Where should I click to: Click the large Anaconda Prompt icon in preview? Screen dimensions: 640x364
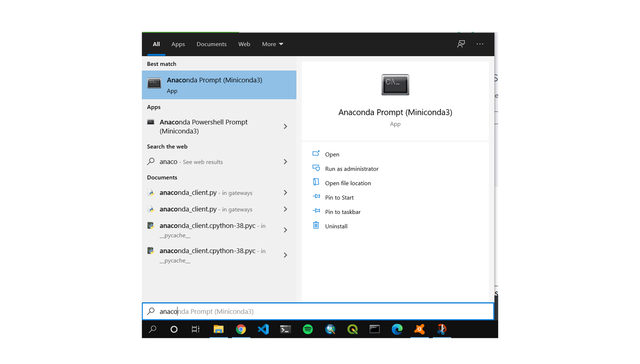tap(395, 85)
